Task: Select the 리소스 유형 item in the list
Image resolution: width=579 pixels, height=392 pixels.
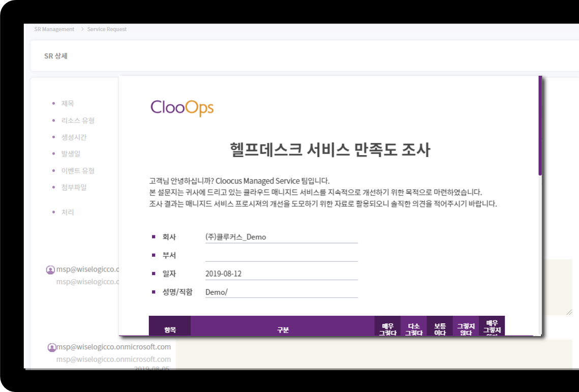Action: 78,120
